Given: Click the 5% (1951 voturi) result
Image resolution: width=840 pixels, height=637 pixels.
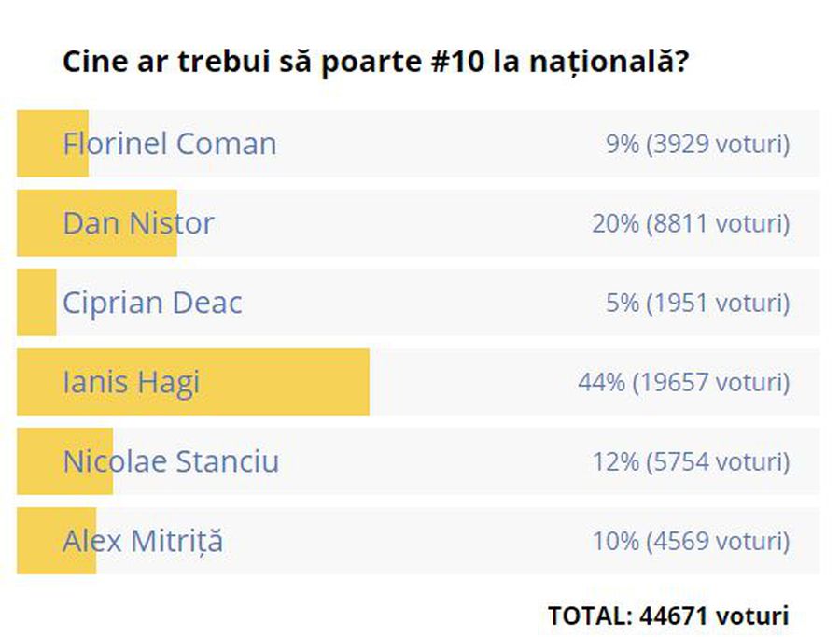Looking at the screenshot, I should coord(697,303).
